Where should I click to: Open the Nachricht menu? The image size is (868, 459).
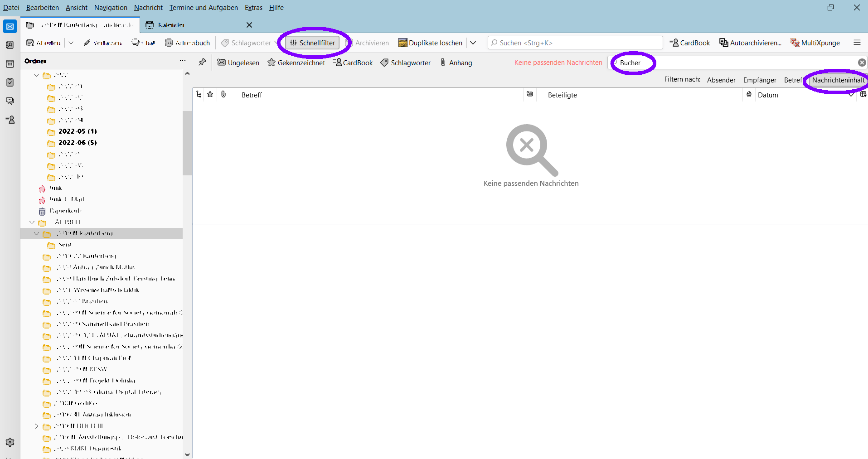tap(148, 8)
